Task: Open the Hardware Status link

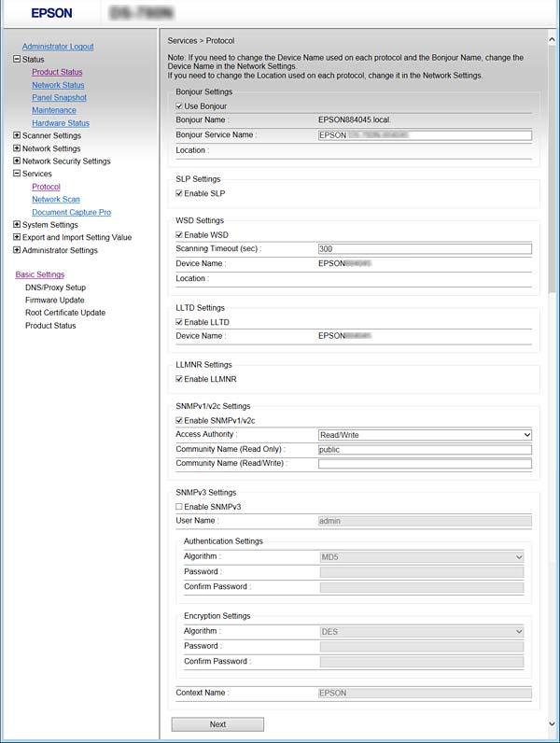Action: coord(61,122)
